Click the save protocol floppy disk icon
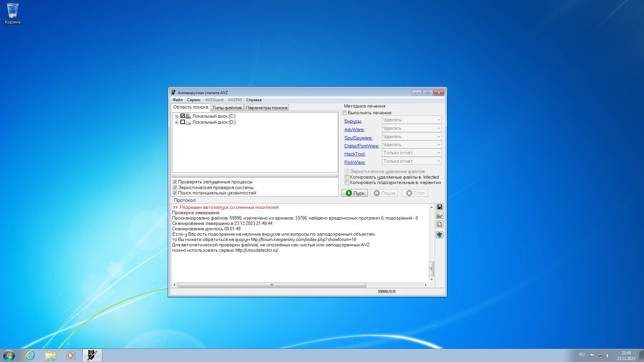 (x=439, y=207)
